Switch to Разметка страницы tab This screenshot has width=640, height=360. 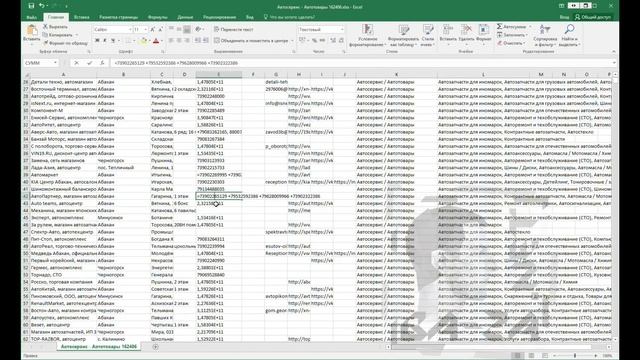coord(118,17)
